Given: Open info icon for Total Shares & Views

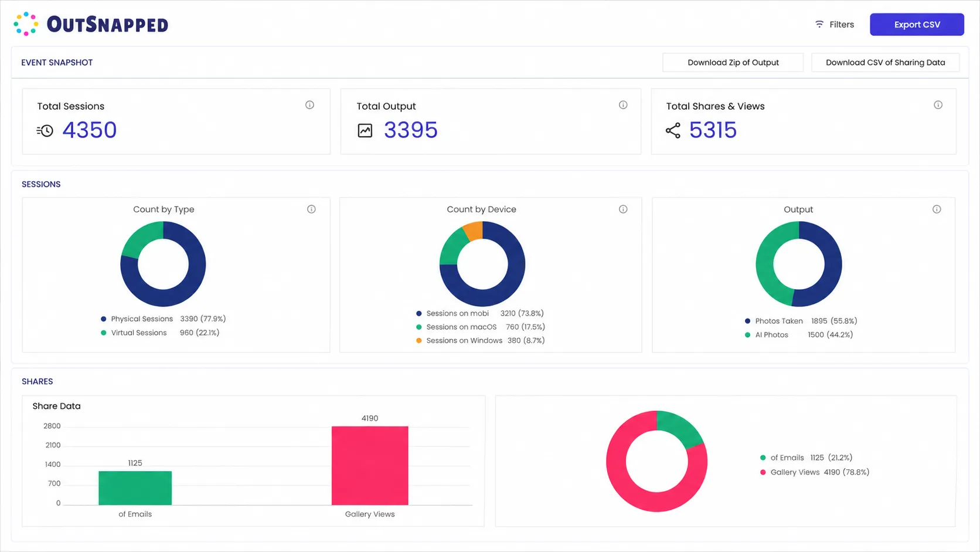Looking at the screenshot, I should pos(938,105).
